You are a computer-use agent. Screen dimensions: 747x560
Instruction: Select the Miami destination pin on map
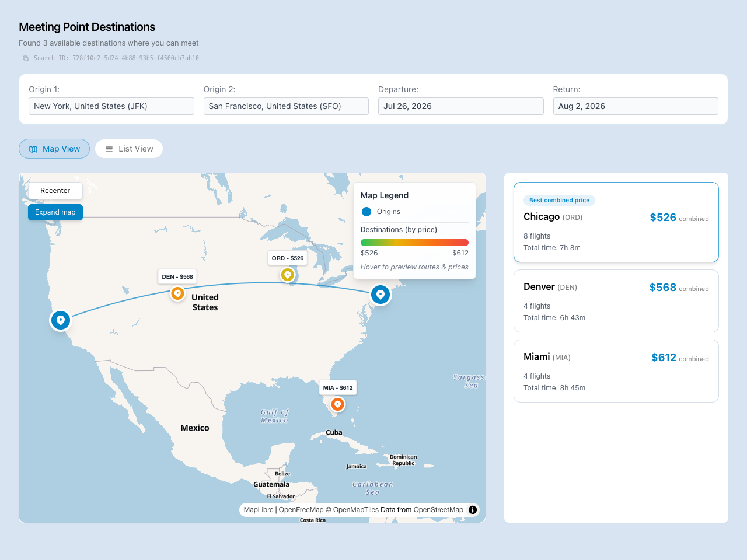(337, 404)
